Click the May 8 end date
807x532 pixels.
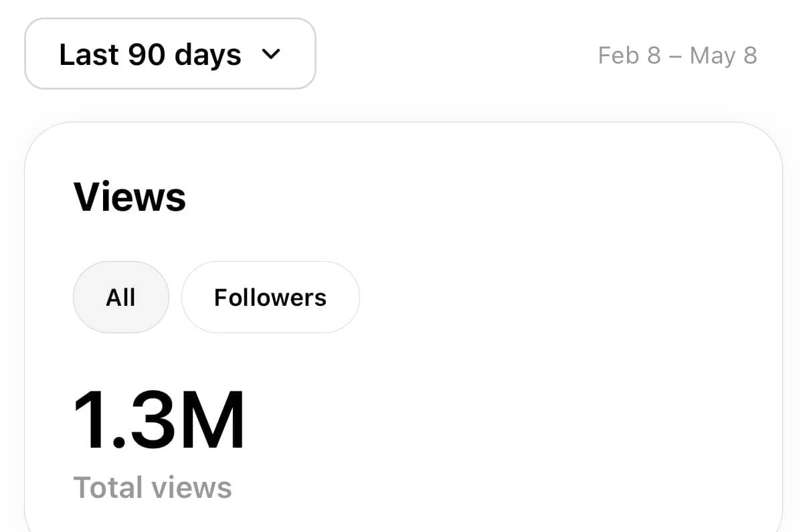tap(723, 56)
